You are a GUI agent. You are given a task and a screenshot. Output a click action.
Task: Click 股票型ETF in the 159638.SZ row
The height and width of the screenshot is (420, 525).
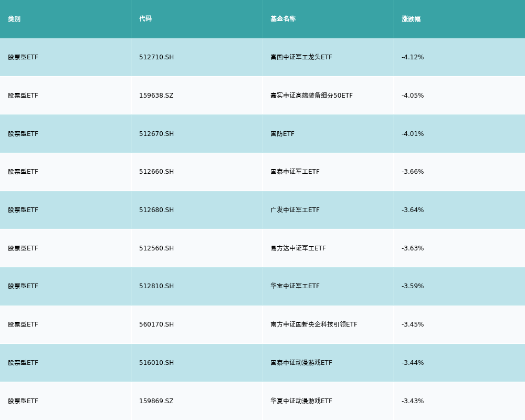[x=23, y=96]
